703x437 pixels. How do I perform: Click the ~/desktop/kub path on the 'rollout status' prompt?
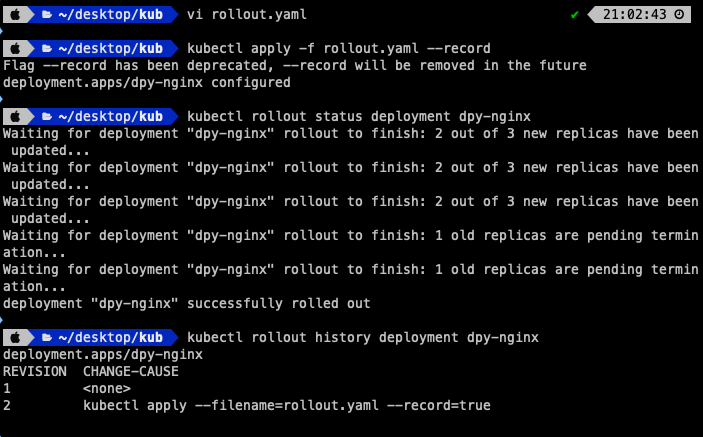[x=110, y=117]
